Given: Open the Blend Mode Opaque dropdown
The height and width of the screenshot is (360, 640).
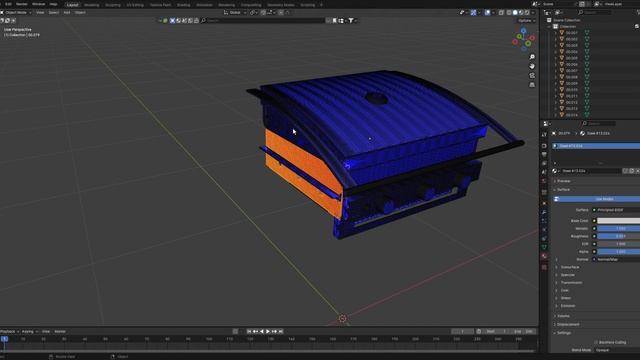Looking at the screenshot, I should coord(618,350).
